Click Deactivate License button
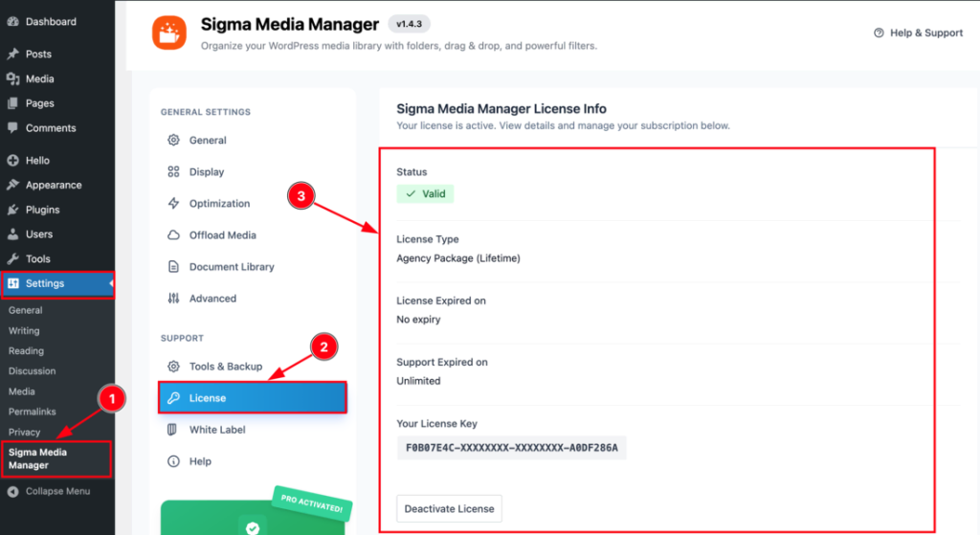 tap(450, 509)
